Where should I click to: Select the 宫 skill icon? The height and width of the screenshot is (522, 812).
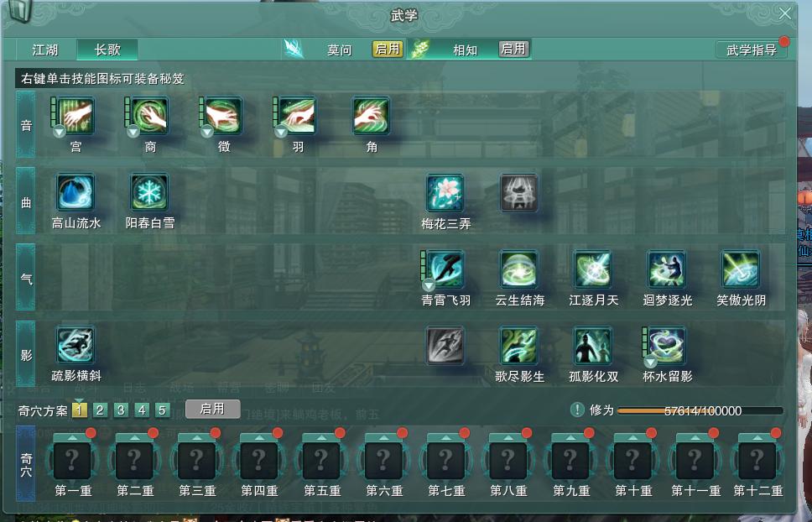coord(75,116)
